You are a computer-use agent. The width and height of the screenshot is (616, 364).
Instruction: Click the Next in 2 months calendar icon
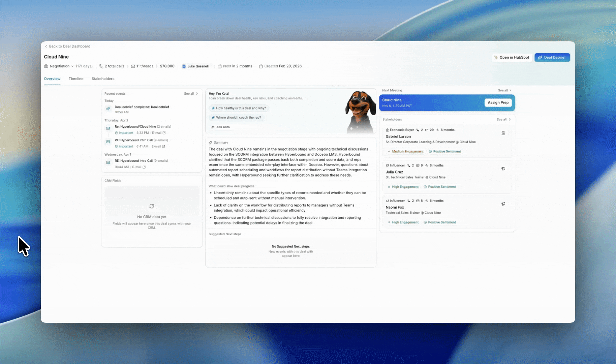[x=220, y=66]
